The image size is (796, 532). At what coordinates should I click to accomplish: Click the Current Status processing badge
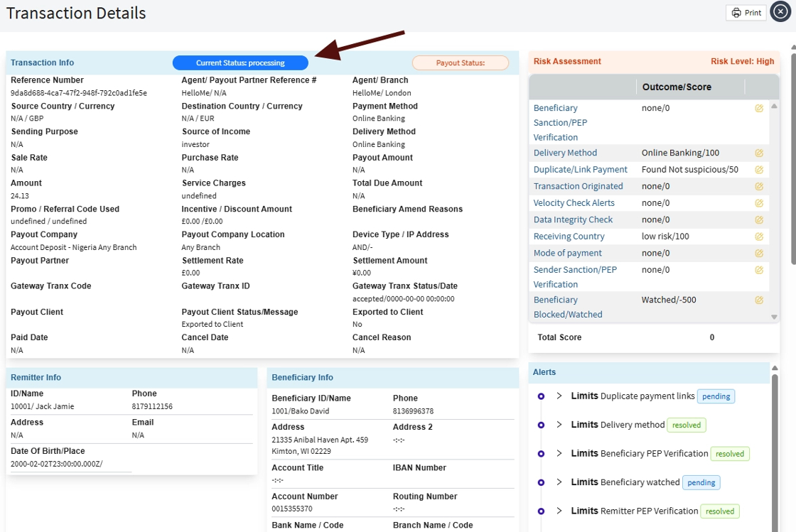(x=240, y=63)
